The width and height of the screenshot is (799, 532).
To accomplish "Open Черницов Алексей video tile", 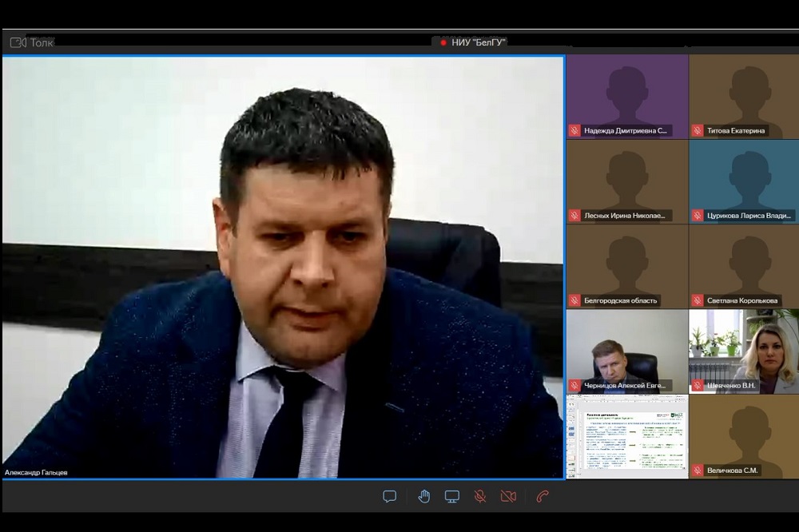I will [x=627, y=351].
